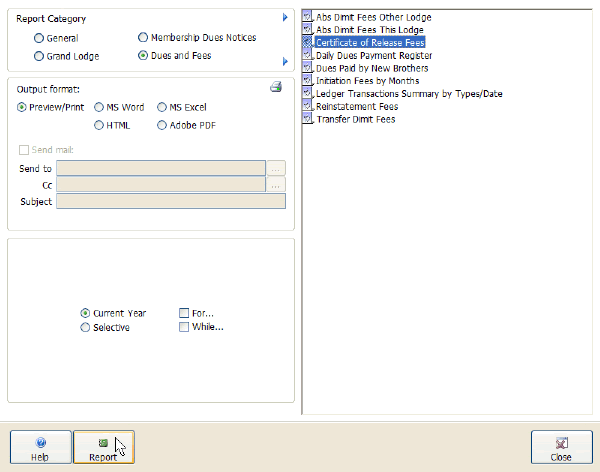Choose MS Excel output format
The image size is (600, 472).
click(x=162, y=107)
